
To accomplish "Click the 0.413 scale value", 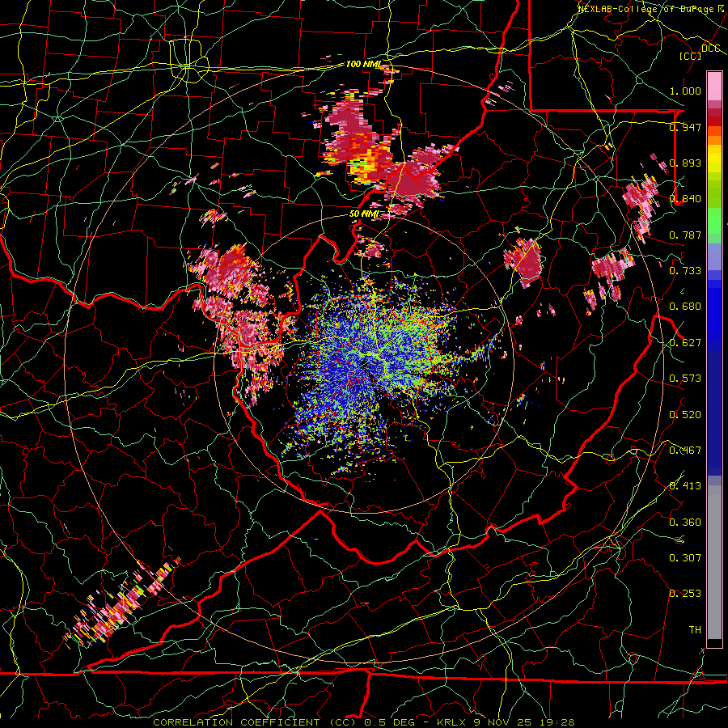I will point(685,486).
